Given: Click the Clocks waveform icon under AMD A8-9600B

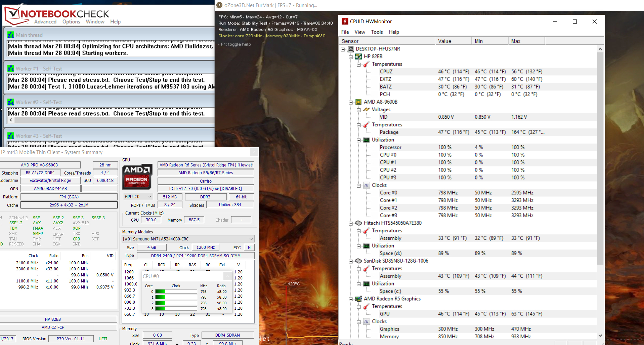Looking at the screenshot, I should coord(367,185).
